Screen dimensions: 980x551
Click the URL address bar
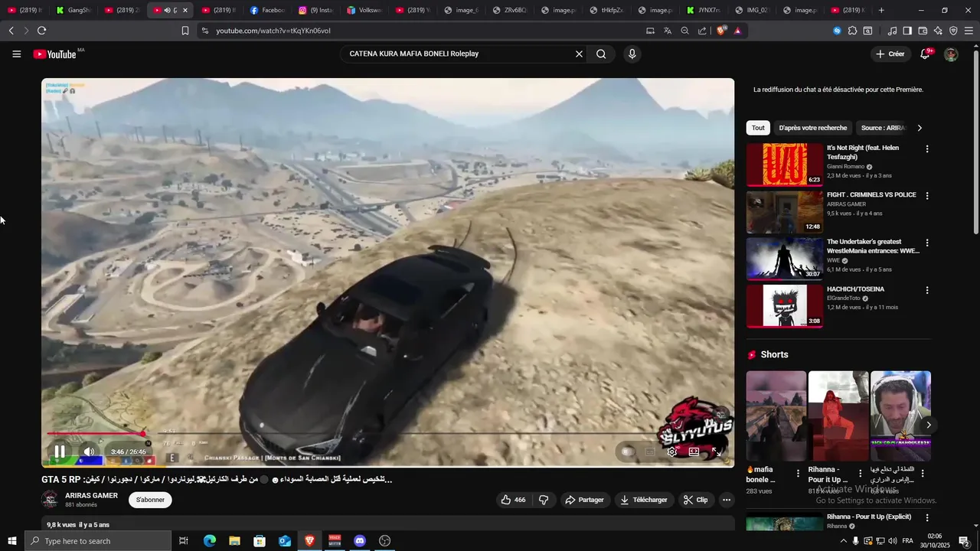(x=421, y=31)
